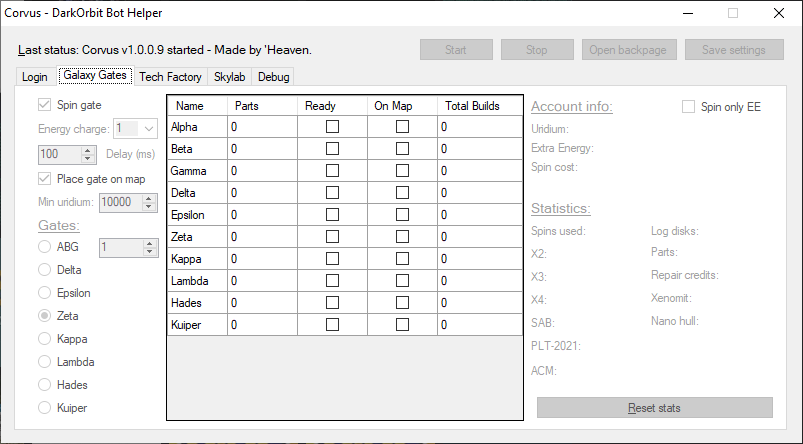Screen dimensions: 803x444
Task: Select the Gamma name cell
Action: 197,171
